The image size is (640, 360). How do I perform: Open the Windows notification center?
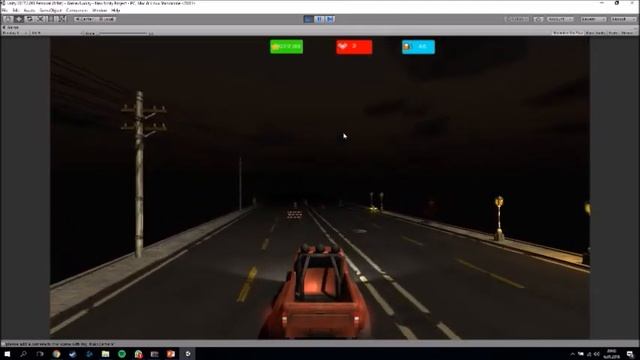(x=630, y=354)
